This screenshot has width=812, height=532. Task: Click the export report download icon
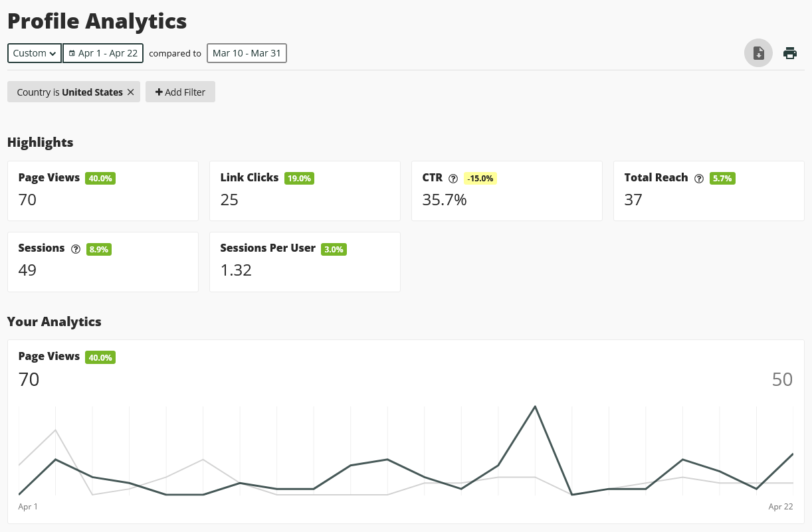758,53
